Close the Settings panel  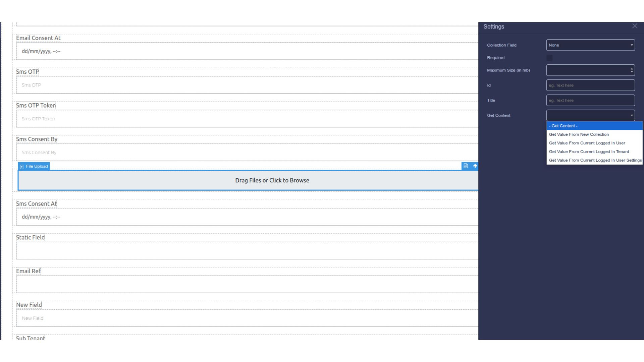[x=635, y=26]
